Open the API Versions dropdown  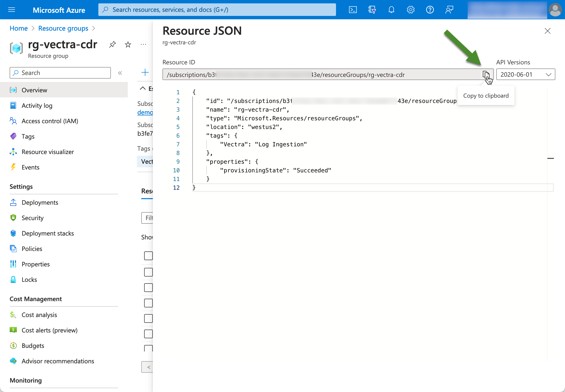tap(525, 74)
